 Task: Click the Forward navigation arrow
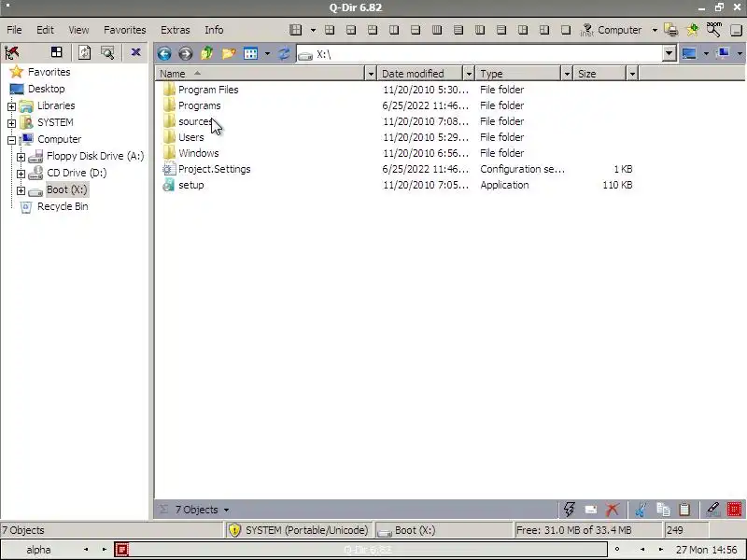click(185, 53)
